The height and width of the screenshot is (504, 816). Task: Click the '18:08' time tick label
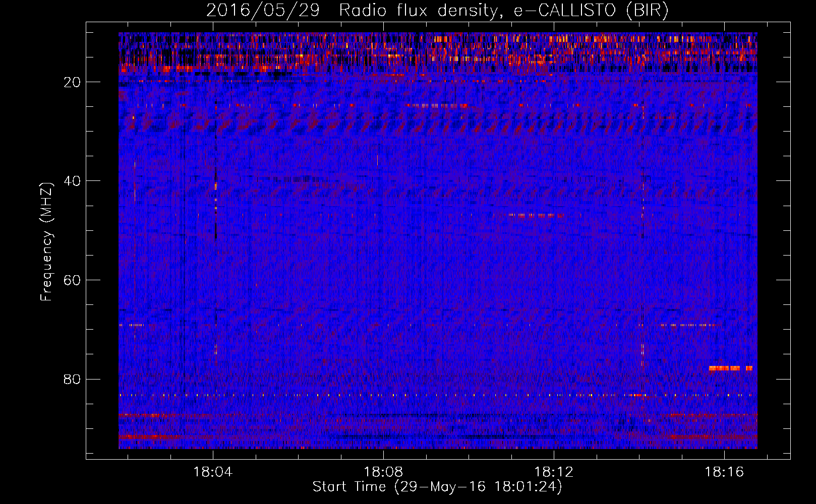click(x=383, y=472)
